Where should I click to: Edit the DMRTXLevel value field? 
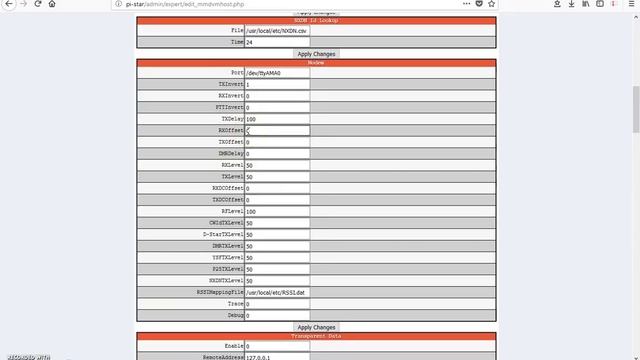point(277,246)
